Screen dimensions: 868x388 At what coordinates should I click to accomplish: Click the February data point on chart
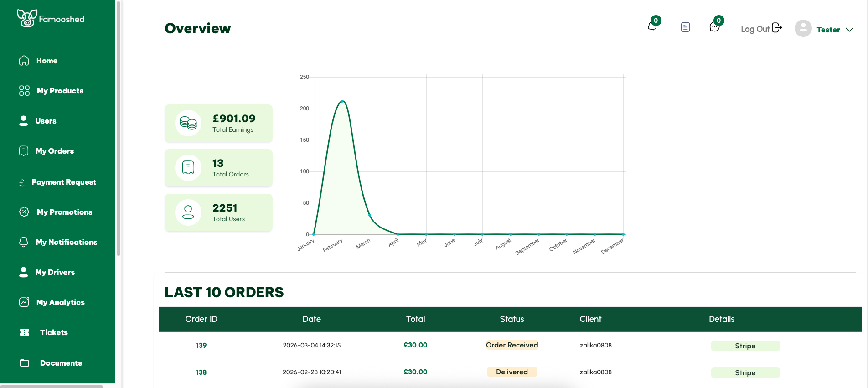[342, 101]
